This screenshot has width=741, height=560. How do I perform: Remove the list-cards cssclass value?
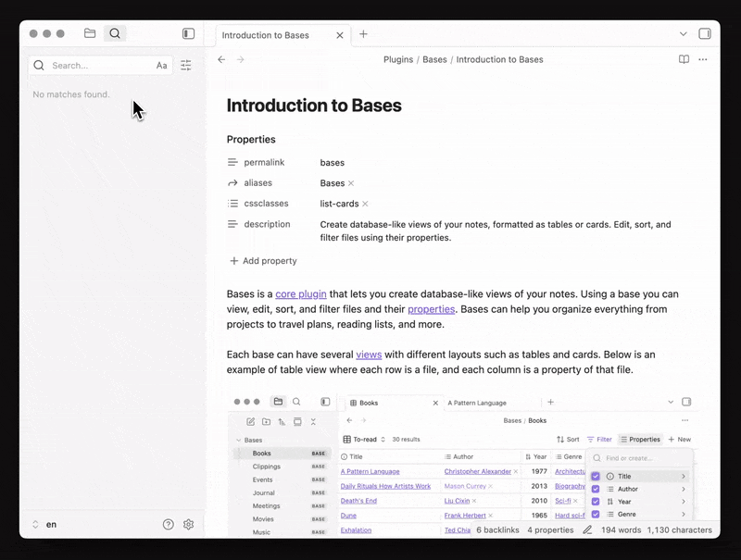click(x=365, y=204)
